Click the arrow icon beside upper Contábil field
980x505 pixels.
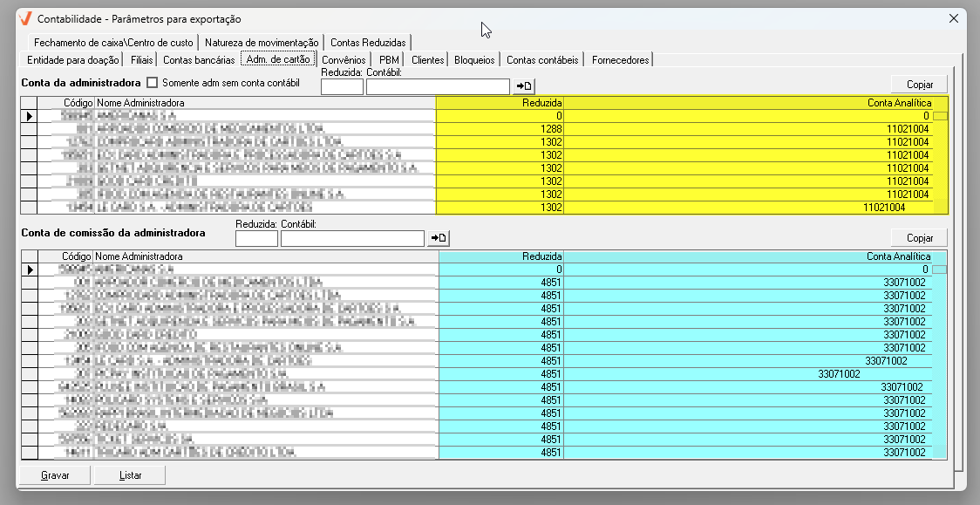click(524, 86)
